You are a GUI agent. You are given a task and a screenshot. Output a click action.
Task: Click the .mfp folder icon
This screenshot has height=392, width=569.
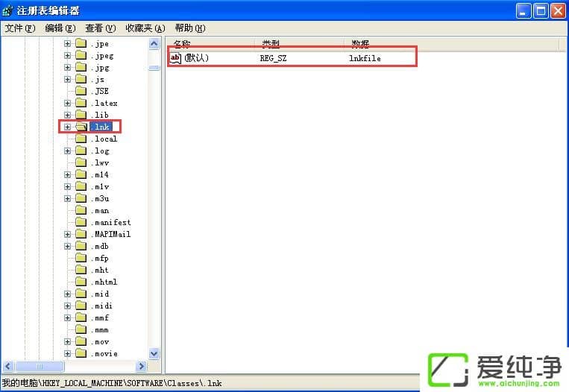click(81, 258)
